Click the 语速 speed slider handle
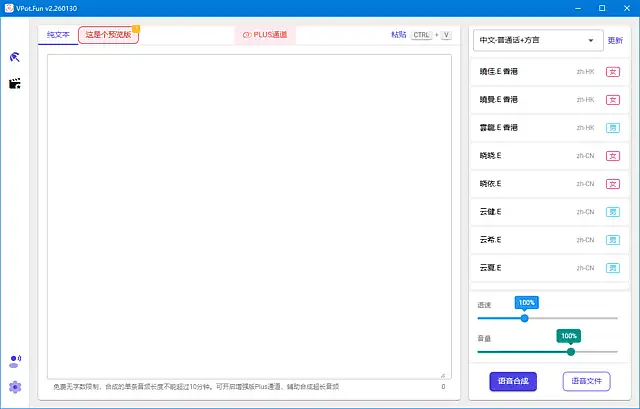The width and height of the screenshot is (640, 409). 525,318
